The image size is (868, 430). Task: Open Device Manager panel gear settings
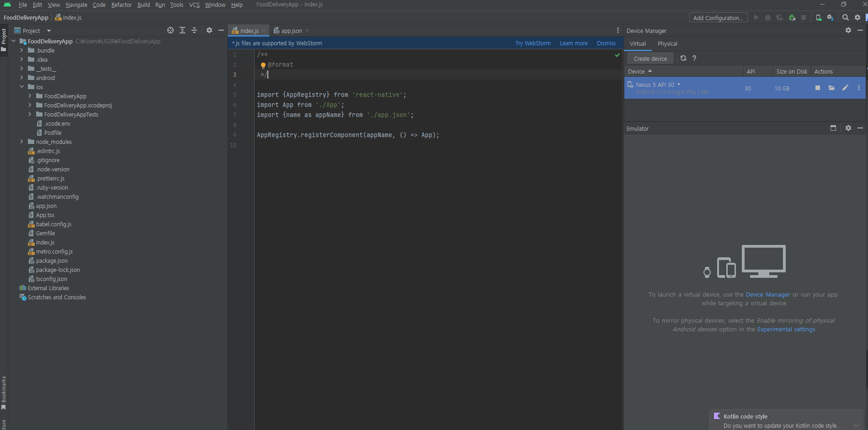848,30
